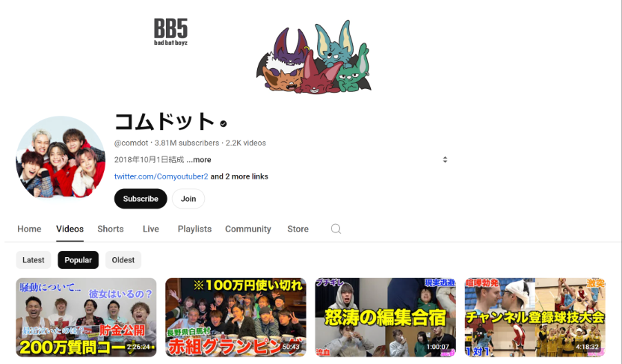622x364 pixels.
Task: Click the 50:43 duration badge
Action: [x=290, y=347]
